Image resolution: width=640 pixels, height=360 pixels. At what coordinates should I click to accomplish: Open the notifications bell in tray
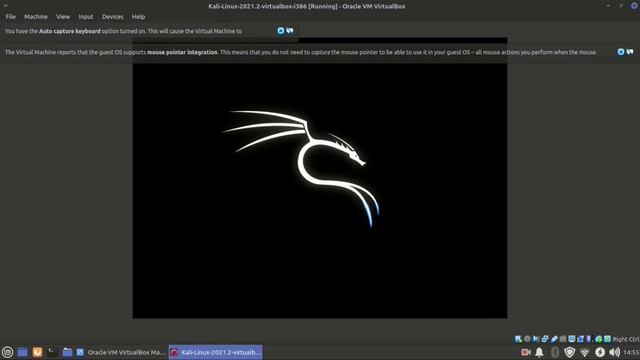point(539,352)
